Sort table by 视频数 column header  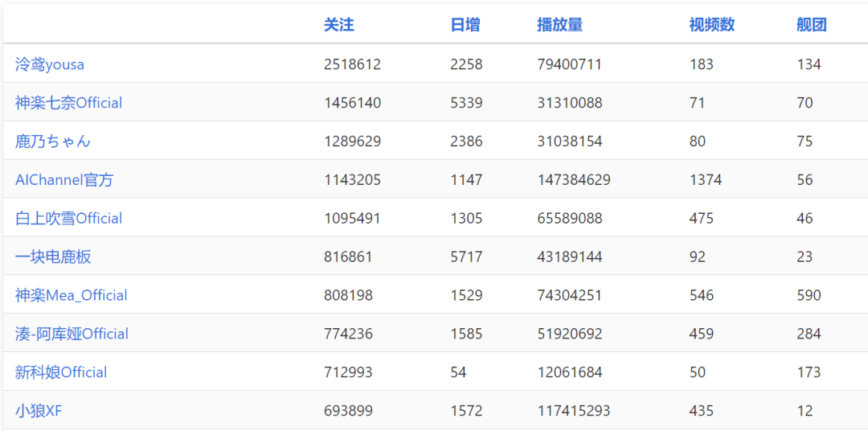(x=712, y=25)
